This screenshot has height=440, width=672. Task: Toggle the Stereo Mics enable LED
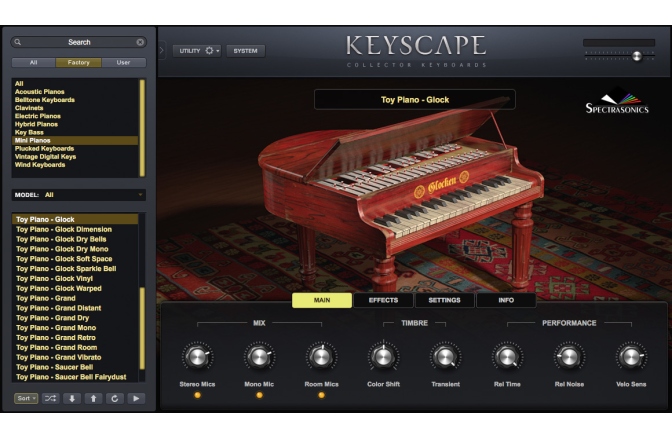197,395
